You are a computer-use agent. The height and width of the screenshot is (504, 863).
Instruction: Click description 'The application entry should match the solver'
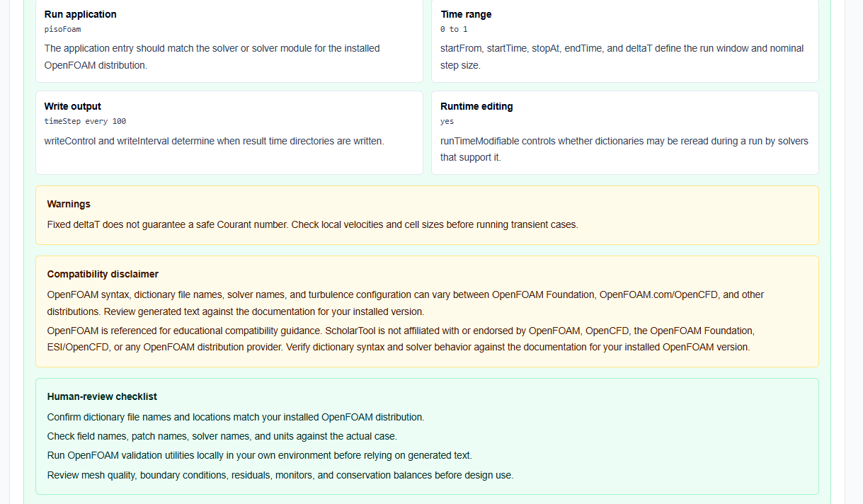coord(212,57)
